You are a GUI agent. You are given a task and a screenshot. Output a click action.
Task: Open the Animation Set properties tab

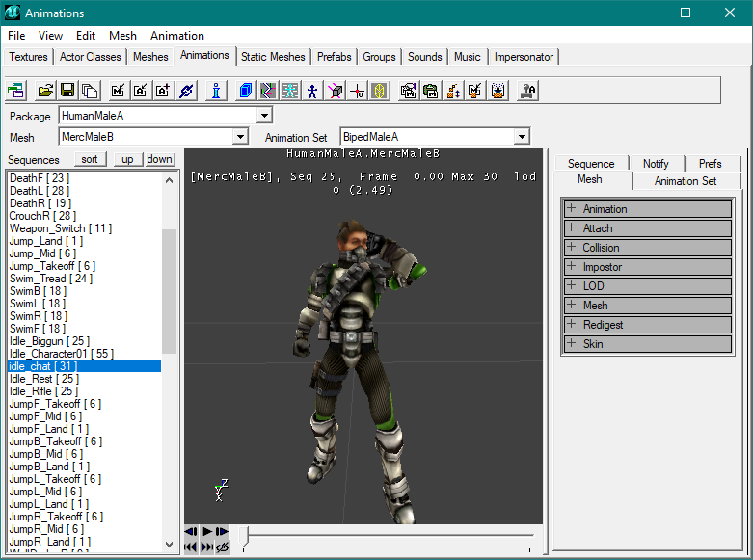point(686,181)
